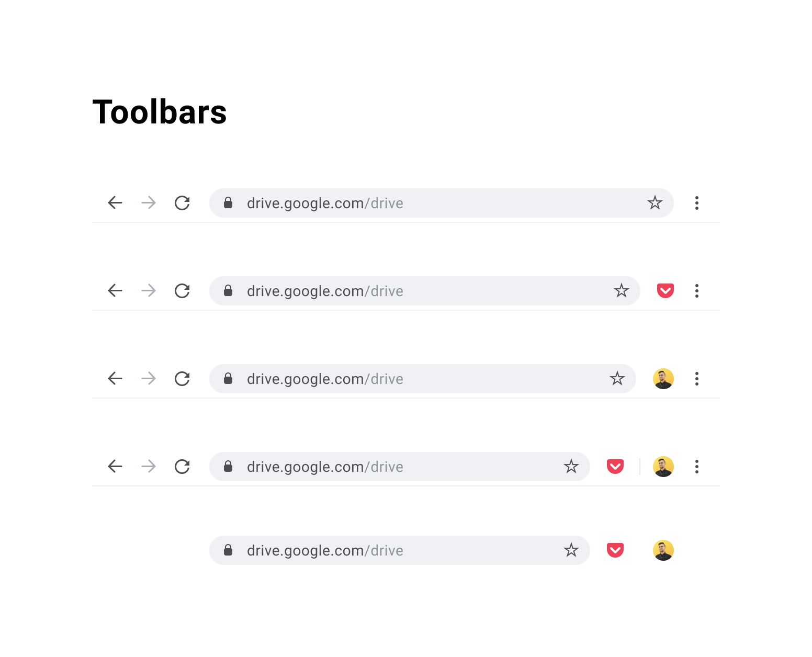Open the three-dot menu in the fourth toolbar
This screenshot has height=657, width=812.
point(697,466)
